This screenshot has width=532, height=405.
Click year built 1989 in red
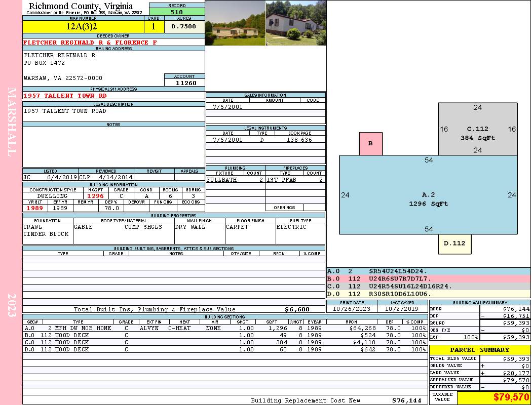(35, 208)
